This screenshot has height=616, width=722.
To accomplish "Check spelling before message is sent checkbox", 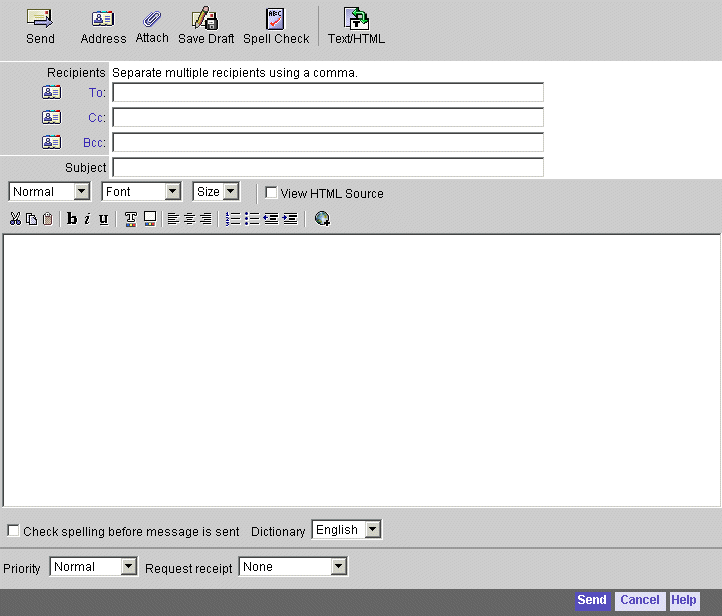I will coord(14,530).
